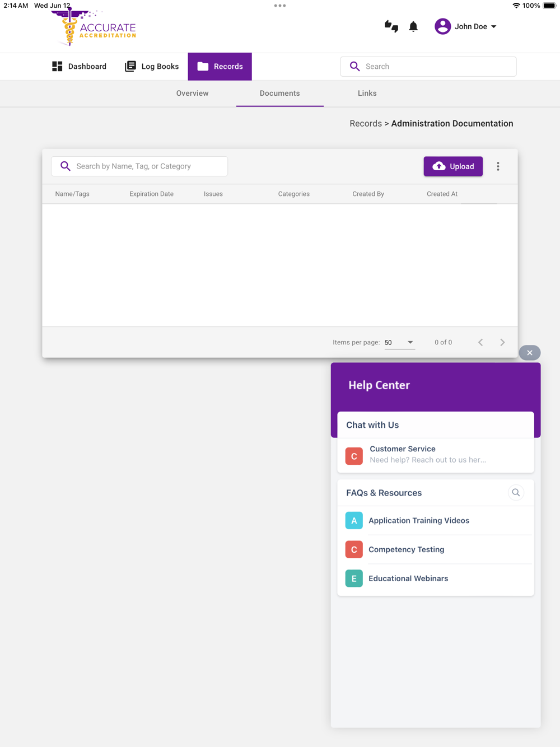Open the three-dot more options menu
The width and height of the screenshot is (560, 747).
(498, 166)
